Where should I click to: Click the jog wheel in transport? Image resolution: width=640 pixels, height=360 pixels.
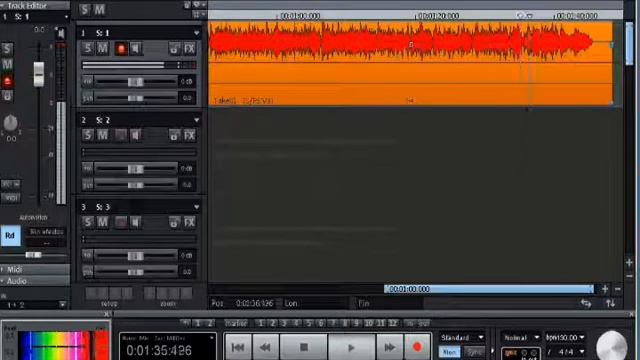click(x=611, y=346)
